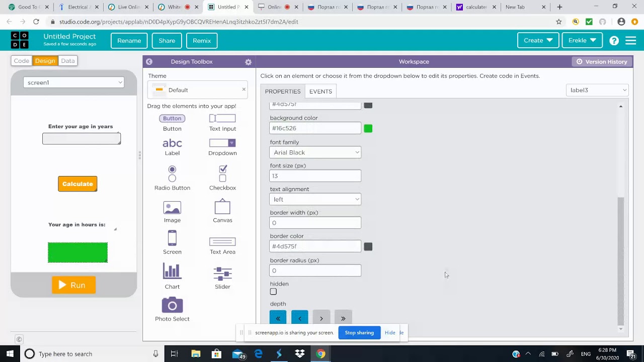Select the Slider toolbox element
644x362 pixels.
pos(222,278)
